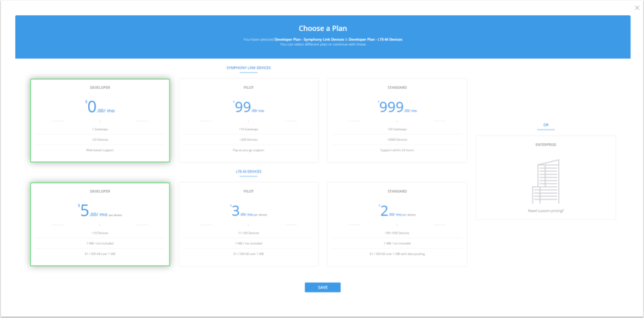This screenshot has height=318, width=644.
Task: Click the 'Need custom pricing?' text
Action: tap(545, 211)
